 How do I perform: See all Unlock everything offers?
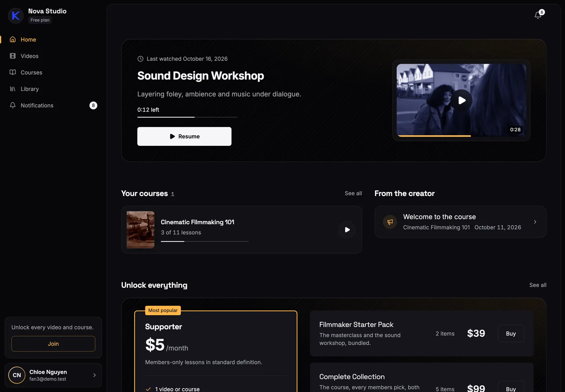tap(538, 285)
